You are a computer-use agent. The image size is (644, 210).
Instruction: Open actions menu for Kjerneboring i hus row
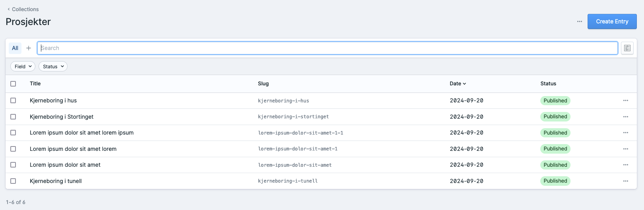click(x=625, y=100)
